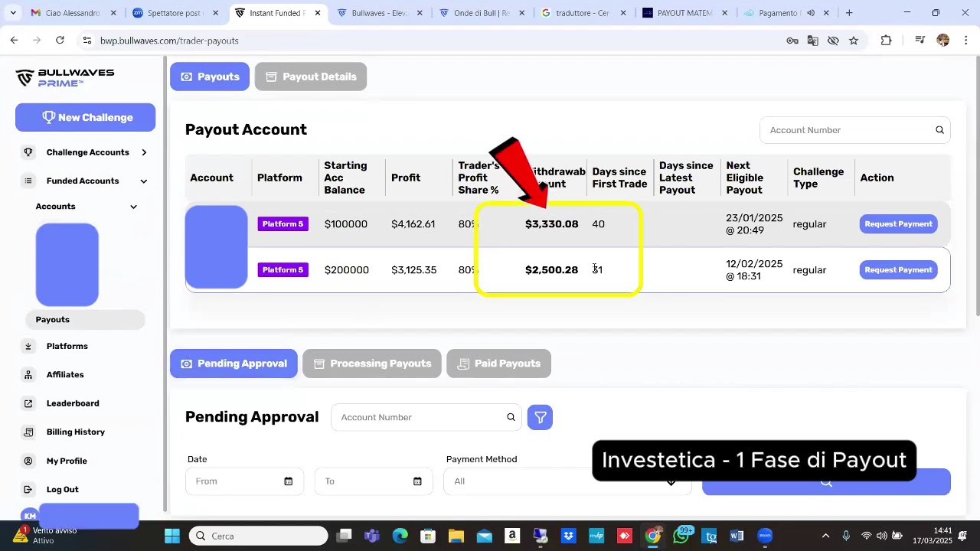Click the $4,162.61 profit value
The height and width of the screenshot is (551, 980).
point(413,224)
